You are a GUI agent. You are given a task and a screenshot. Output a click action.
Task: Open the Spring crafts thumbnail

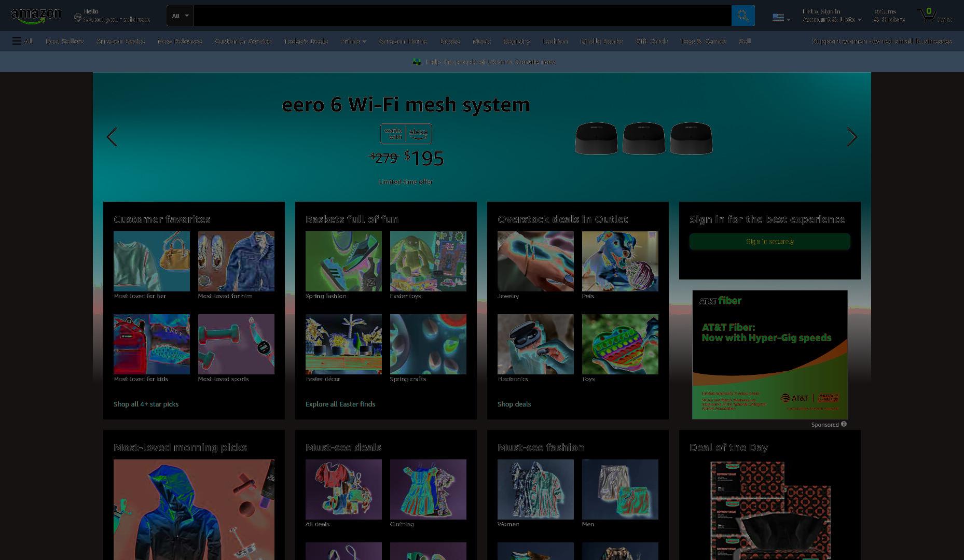coord(428,344)
